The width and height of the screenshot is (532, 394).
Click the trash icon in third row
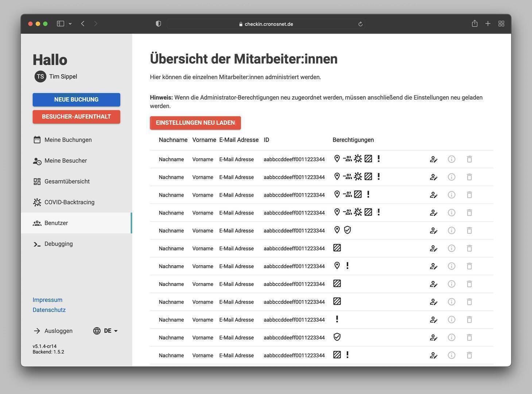click(x=469, y=195)
